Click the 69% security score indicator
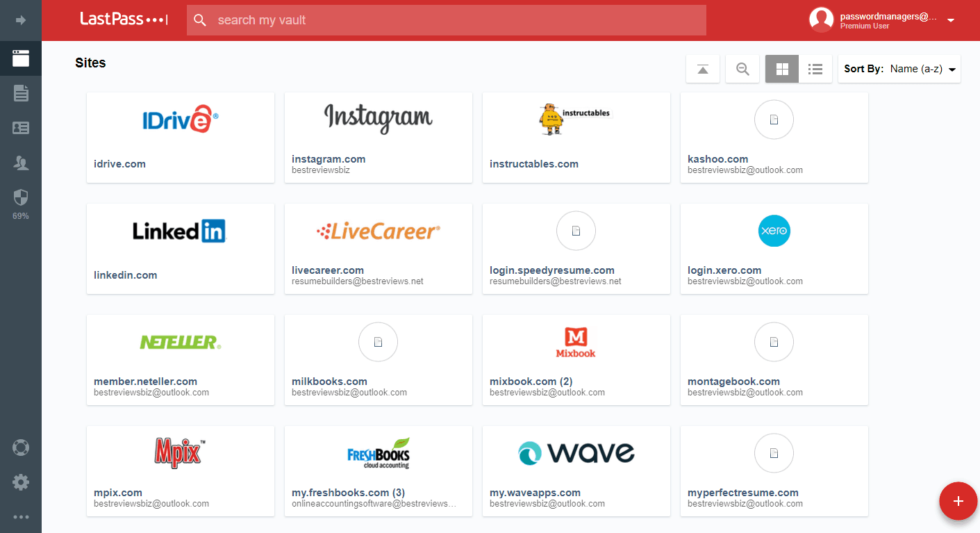This screenshot has width=980, height=533. [21, 215]
